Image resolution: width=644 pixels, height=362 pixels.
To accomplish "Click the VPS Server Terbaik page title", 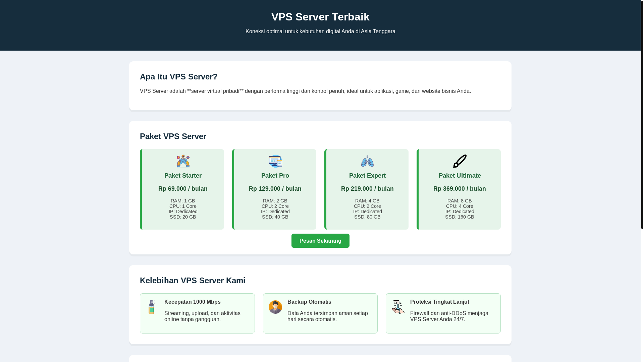I will tap(320, 17).
